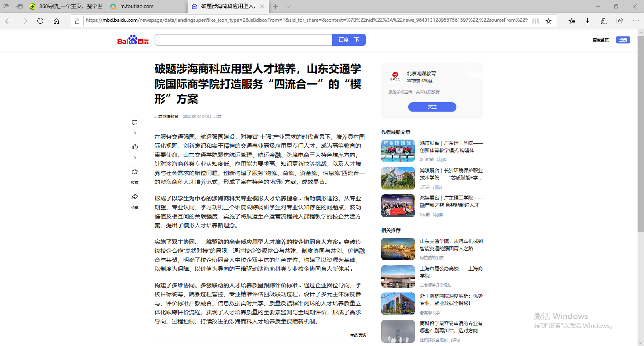The image size is (644, 346).
Task: Switch to the 360导航 tab
Action: click(x=66, y=6)
